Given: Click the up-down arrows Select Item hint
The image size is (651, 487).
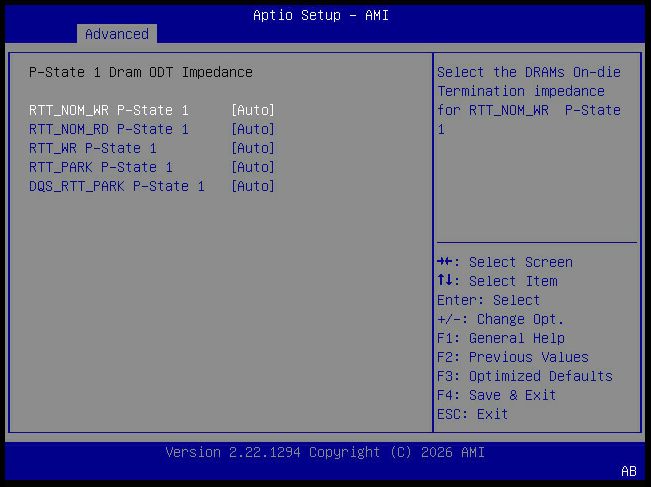Looking at the screenshot, I should point(497,281).
